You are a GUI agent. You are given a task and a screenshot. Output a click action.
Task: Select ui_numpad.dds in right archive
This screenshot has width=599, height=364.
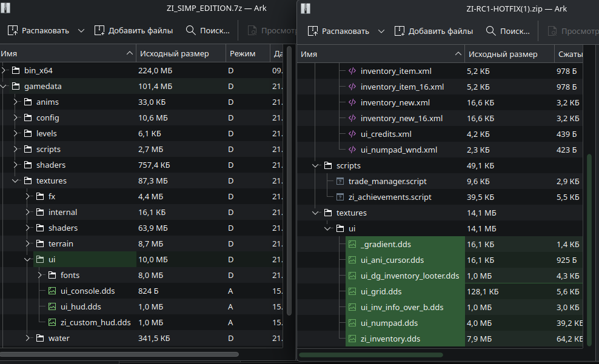[389, 323]
